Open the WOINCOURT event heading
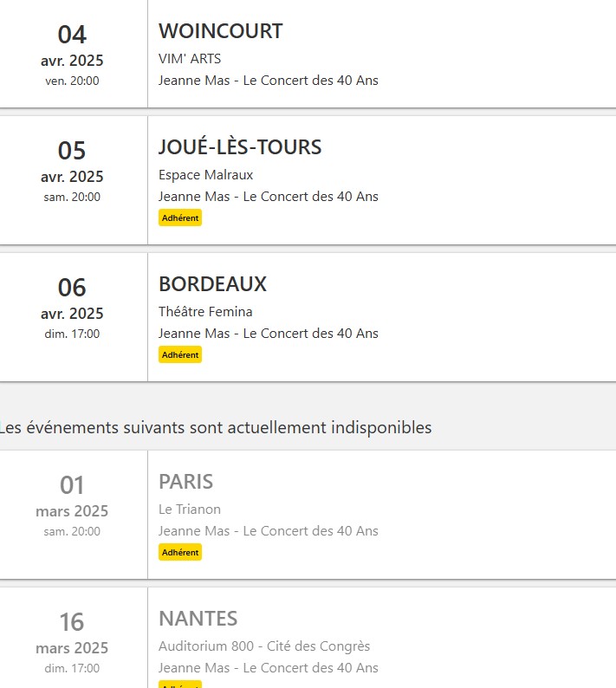616x688 pixels. pos(220,32)
